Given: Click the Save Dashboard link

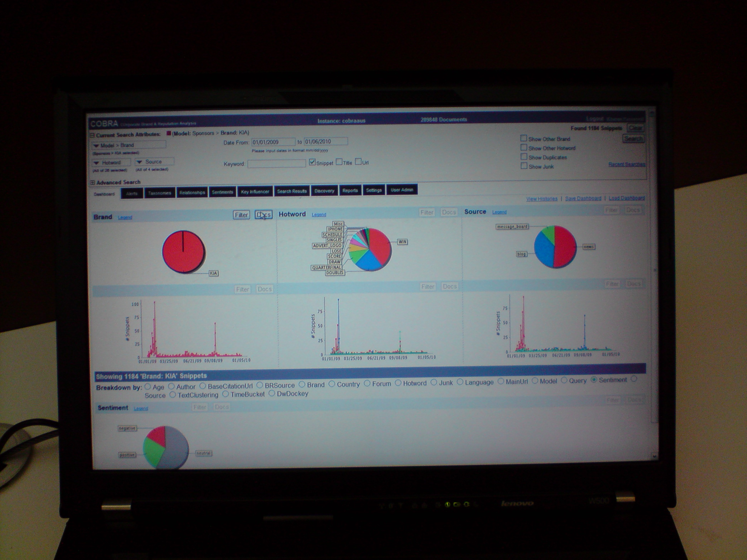Looking at the screenshot, I should pos(583,198).
